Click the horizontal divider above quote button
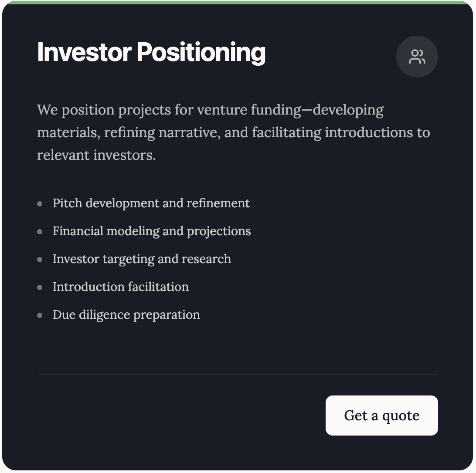 tap(238, 374)
